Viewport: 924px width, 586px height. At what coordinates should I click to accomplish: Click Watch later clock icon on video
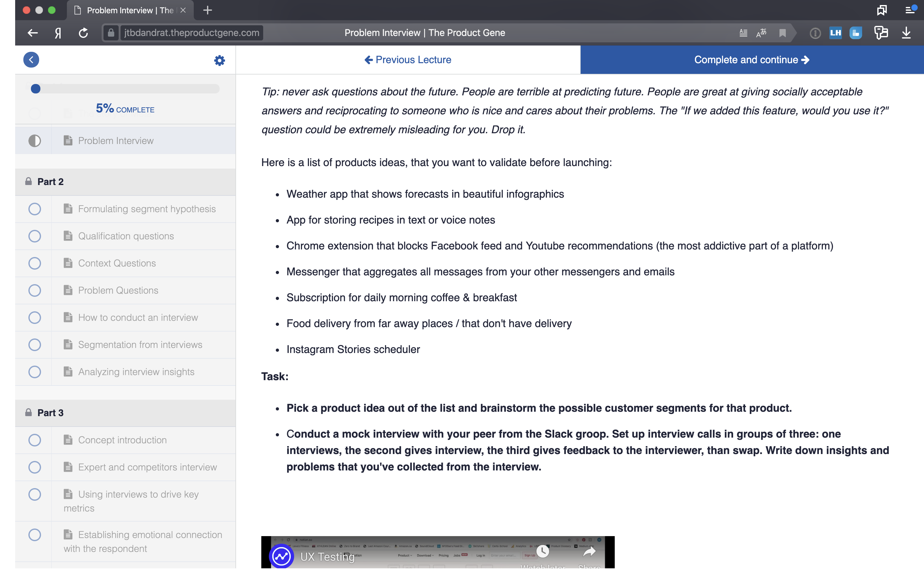(542, 552)
